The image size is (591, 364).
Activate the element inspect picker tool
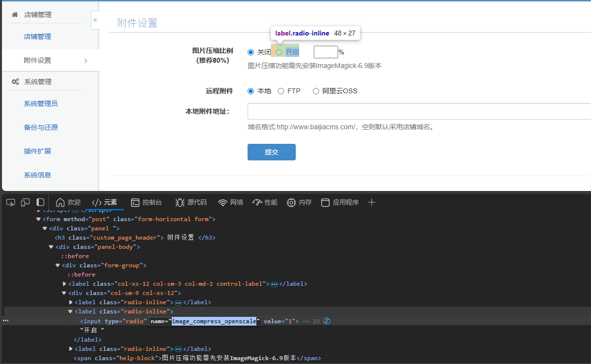(x=11, y=202)
